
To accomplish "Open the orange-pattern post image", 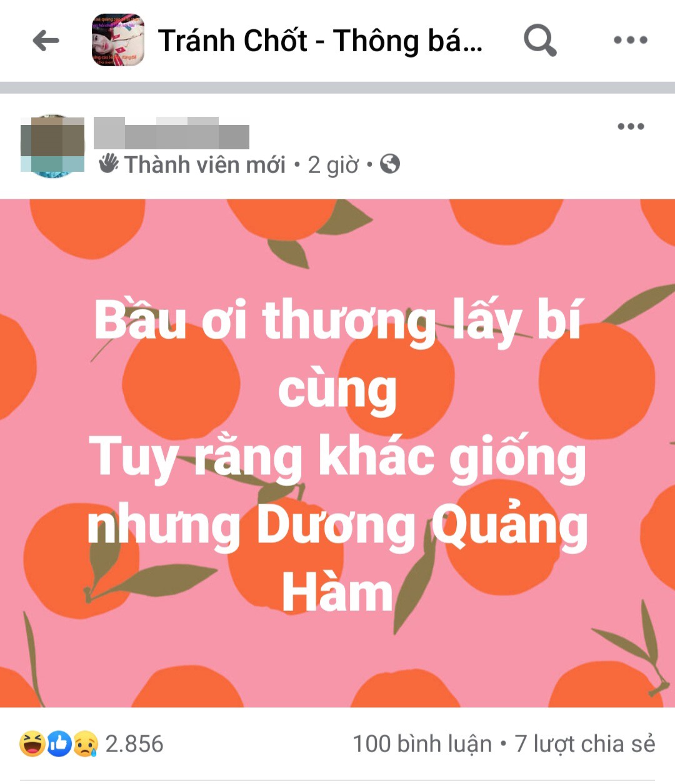I will point(337,453).
